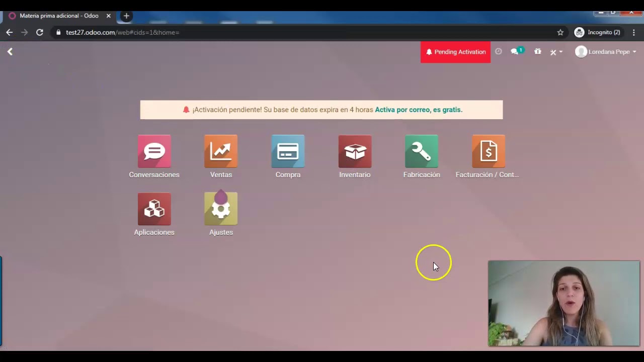
Task: Click the 'Conversaciones' label
Action: [x=154, y=174]
